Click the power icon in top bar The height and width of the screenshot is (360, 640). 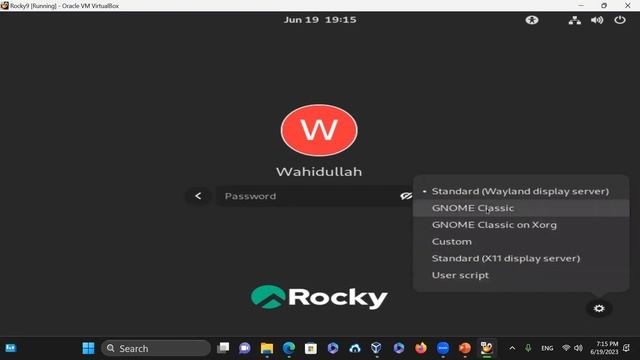click(x=620, y=20)
